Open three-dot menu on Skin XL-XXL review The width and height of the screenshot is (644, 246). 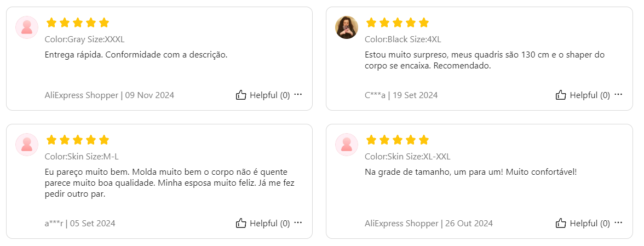coord(618,223)
